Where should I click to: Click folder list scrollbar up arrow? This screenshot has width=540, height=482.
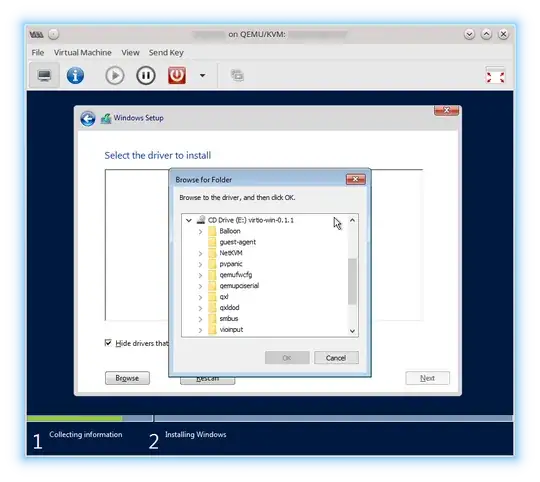coord(352,220)
